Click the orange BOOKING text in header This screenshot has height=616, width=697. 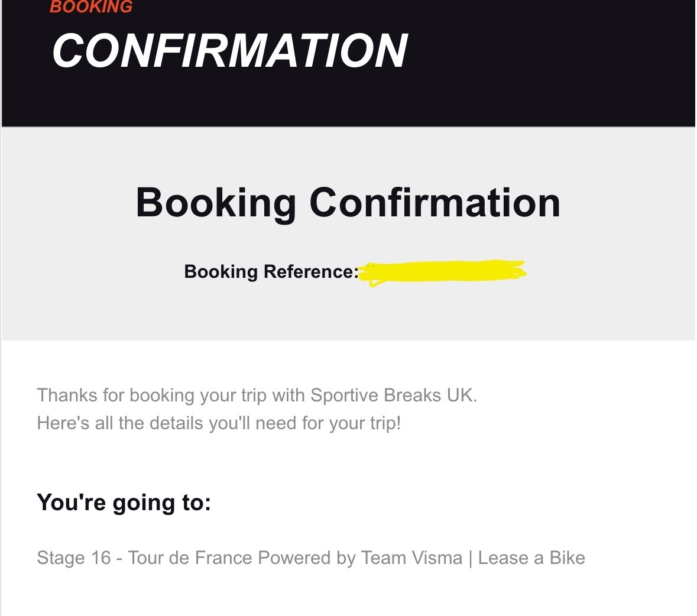(x=91, y=7)
